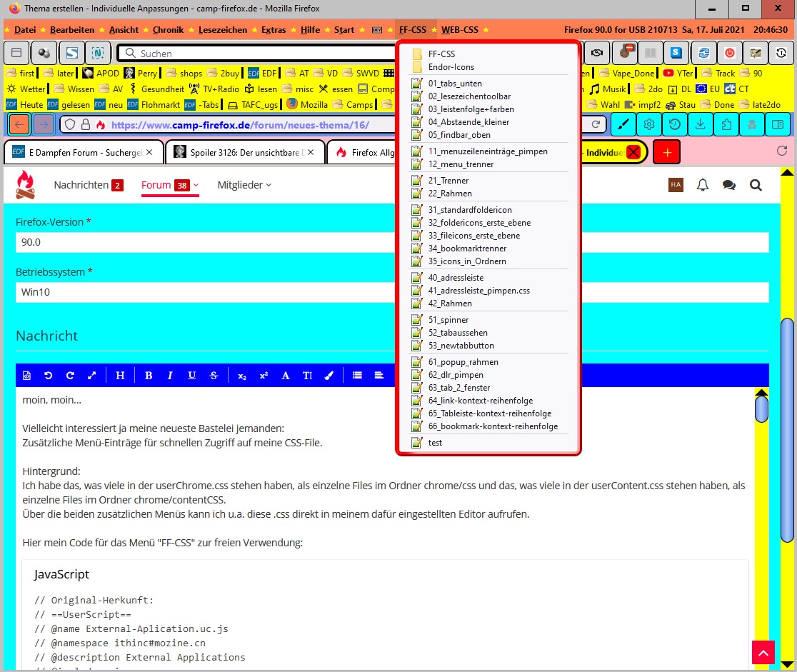Image resolution: width=797 pixels, height=672 pixels.
Task: Open downloads arrow toolbar button
Action: click(x=701, y=124)
